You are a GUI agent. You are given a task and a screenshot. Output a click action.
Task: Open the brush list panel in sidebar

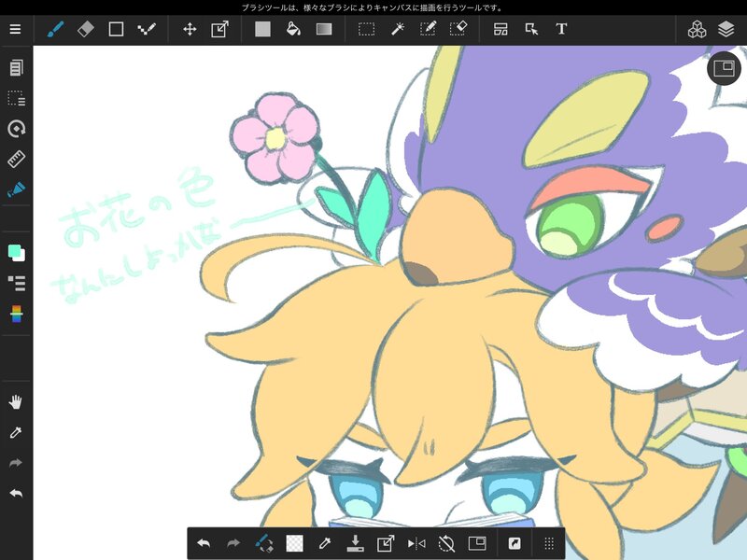click(x=17, y=284)
